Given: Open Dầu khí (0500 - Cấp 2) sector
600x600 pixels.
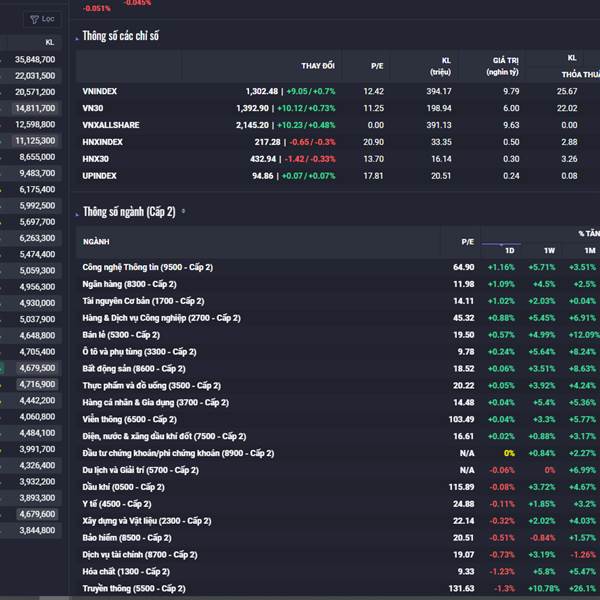Looking at the screenshot, I should click(123, 487).
